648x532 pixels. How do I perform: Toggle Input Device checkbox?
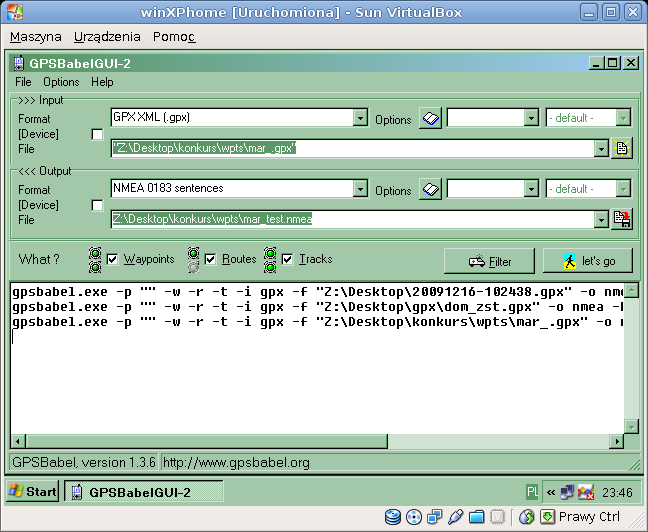coord(97,134)
